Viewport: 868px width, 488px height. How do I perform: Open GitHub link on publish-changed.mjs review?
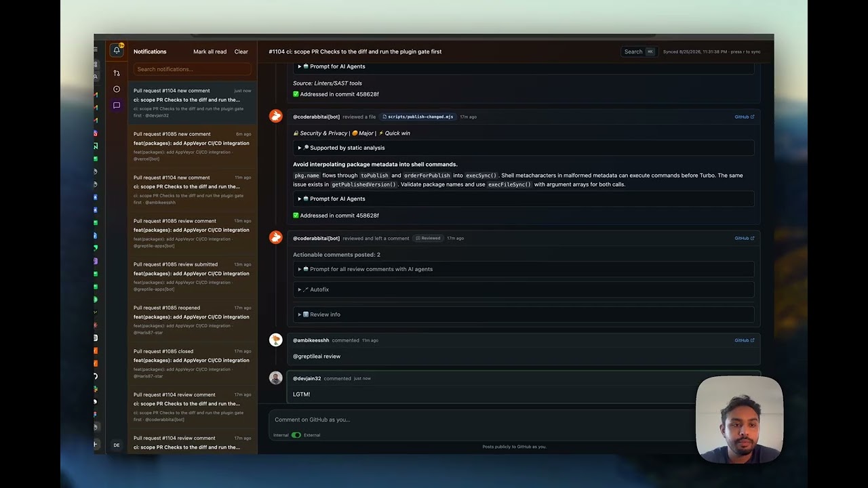tap(745, 117)
